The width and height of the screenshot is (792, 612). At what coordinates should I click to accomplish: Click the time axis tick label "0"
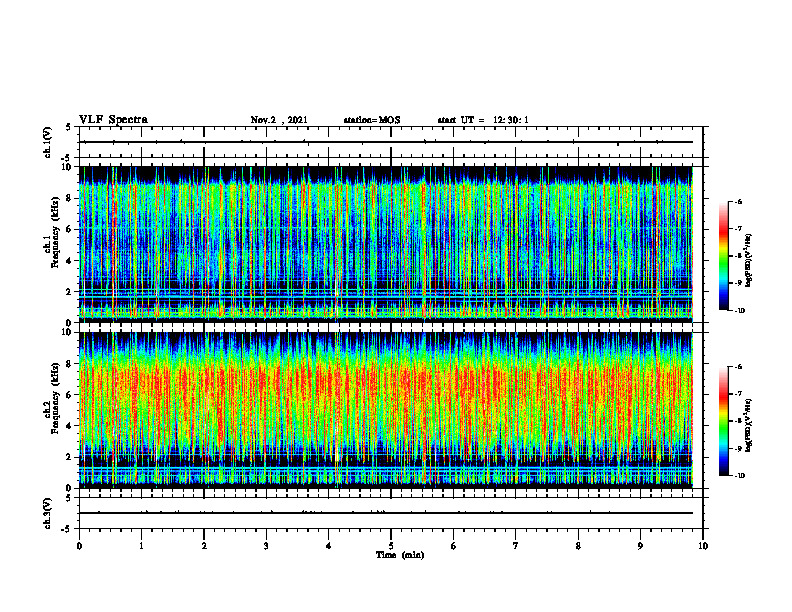tap(79, 546)
